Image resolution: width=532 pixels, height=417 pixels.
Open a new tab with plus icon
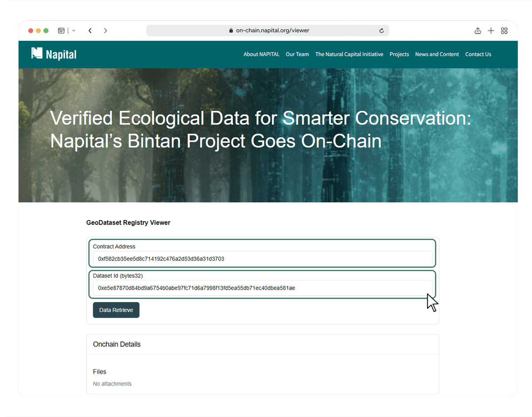[x=491, y=31]
